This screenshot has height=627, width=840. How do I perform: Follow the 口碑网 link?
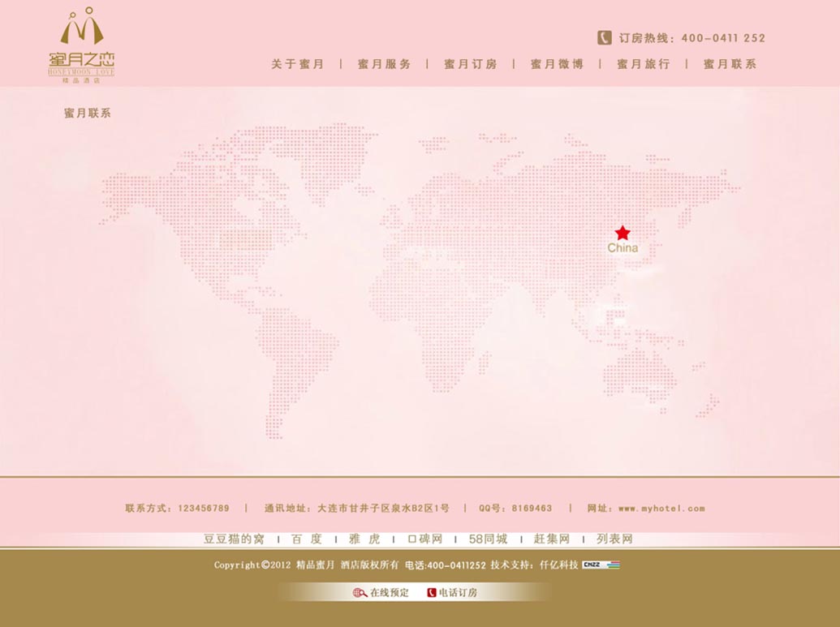coord(424,539)
